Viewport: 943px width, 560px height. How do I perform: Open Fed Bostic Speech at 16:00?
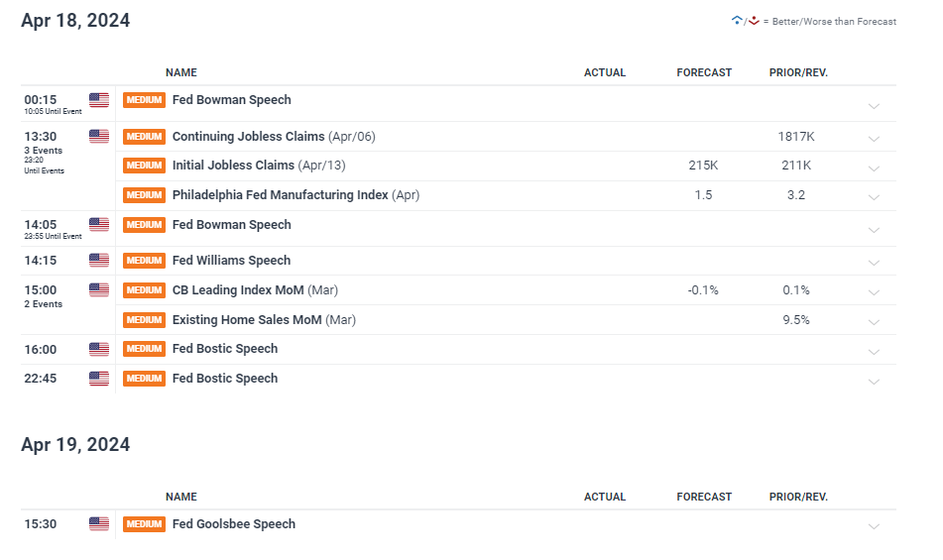[x=225, y=349]
